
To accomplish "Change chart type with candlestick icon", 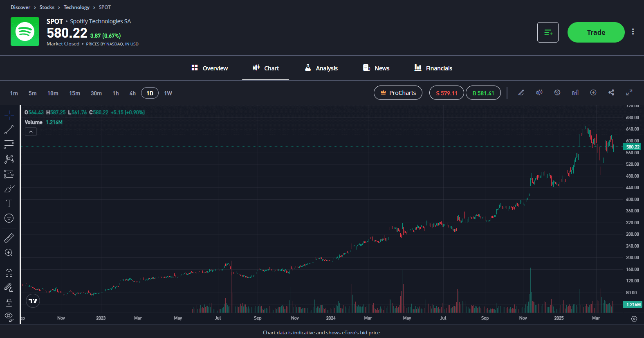I will [x=539, y=93].
